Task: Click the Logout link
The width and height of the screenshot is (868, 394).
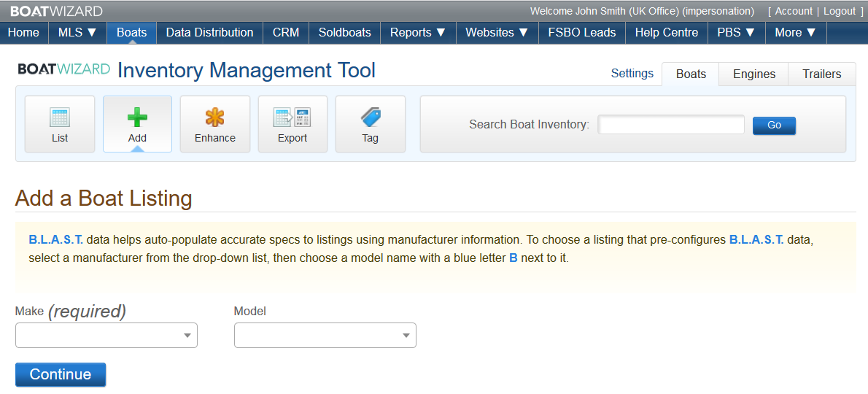Action: pos(840,11)
